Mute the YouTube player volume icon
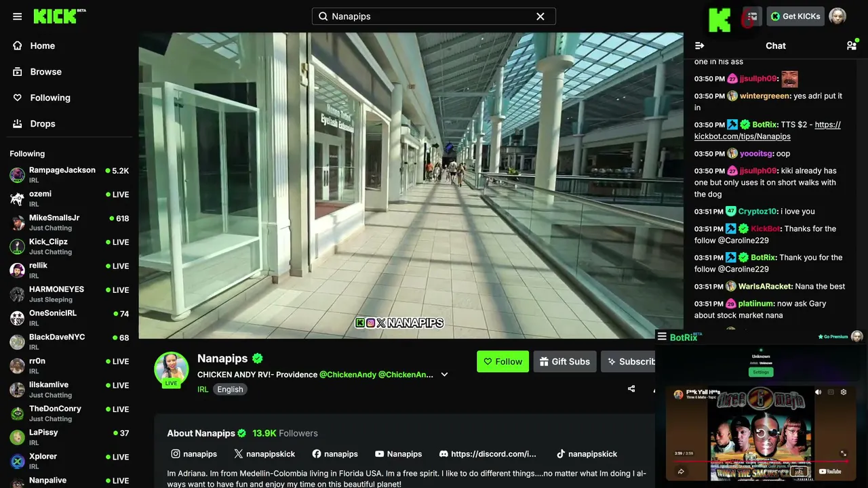The image size is (868, 488). [x=818, y=392]
